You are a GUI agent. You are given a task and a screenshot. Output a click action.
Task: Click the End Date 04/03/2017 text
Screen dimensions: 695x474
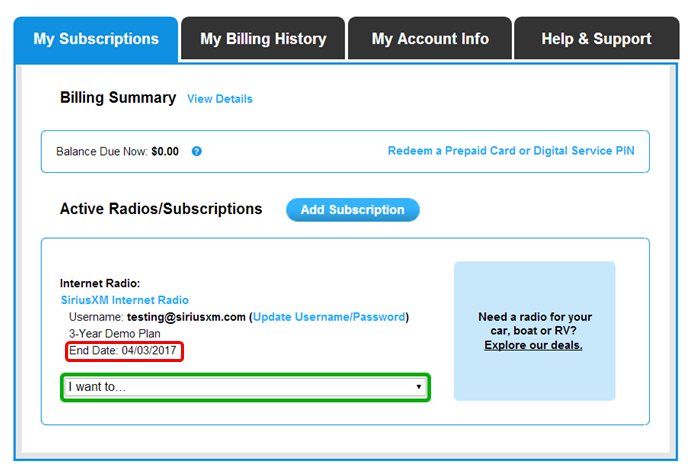click(x=125, y=351)
